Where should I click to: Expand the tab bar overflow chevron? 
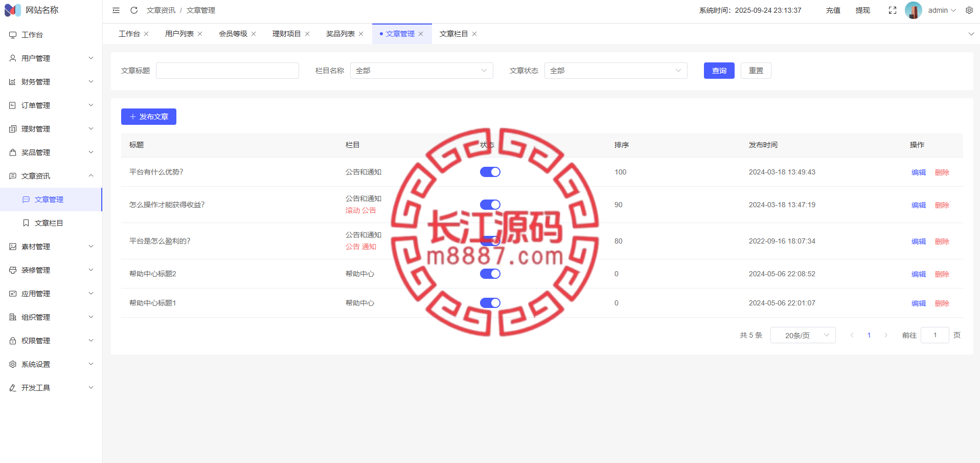tap(971, 34)
